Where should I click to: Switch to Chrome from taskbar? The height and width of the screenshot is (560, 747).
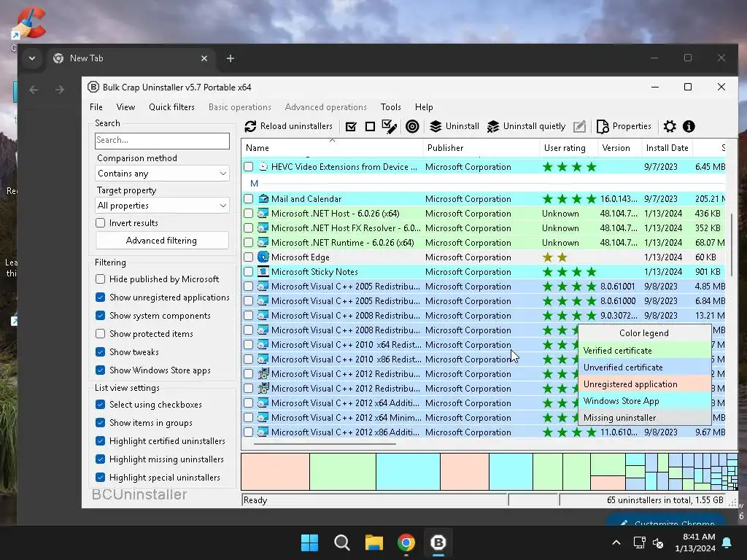[x=406, y=542]
